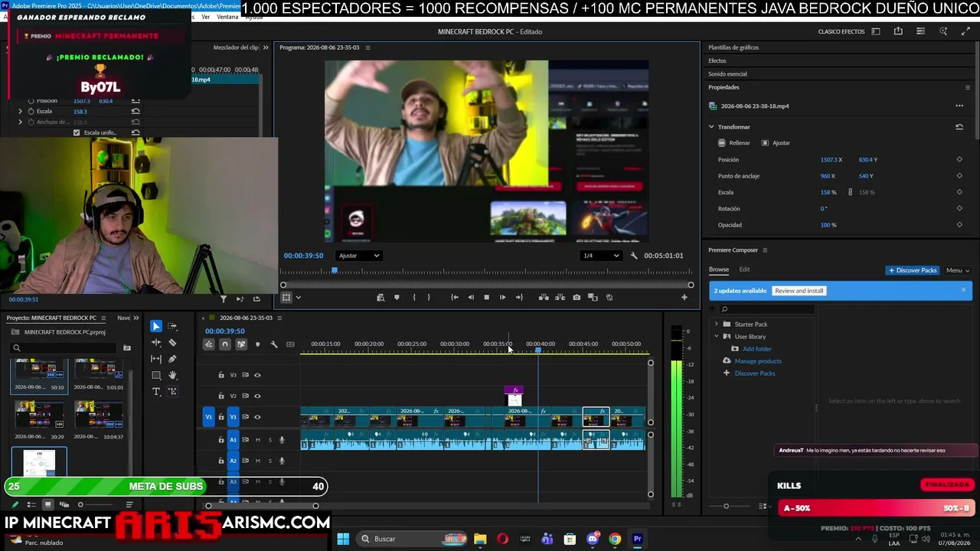The image size is (980, 551).
Task: Switch to the Browse tab
Action: coord(718,269)
